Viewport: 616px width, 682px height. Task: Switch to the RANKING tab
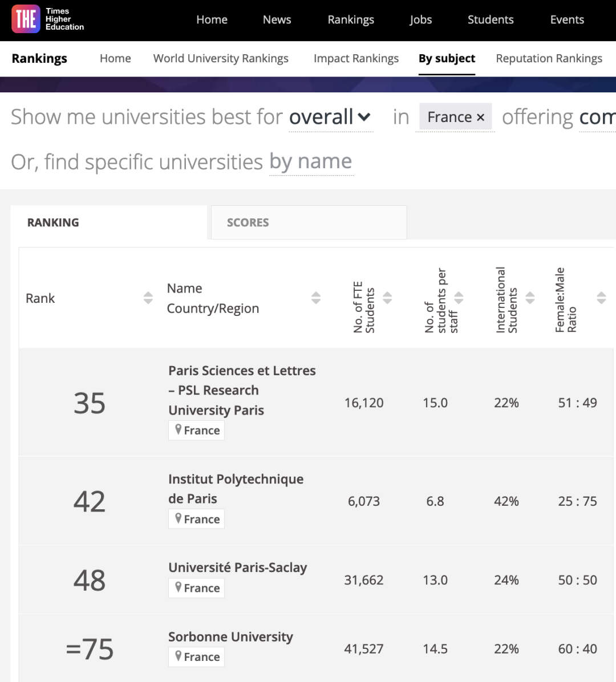(109, 222)
